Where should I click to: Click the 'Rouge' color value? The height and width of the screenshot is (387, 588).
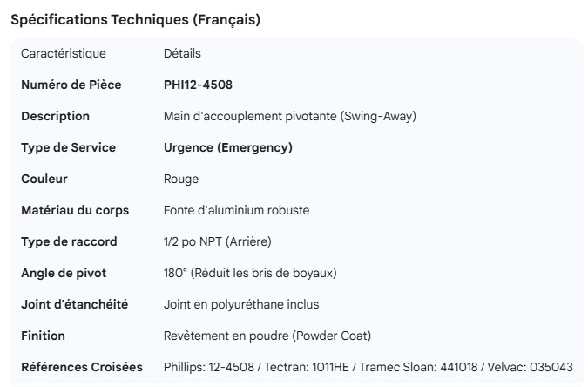(x=181, y=179)
